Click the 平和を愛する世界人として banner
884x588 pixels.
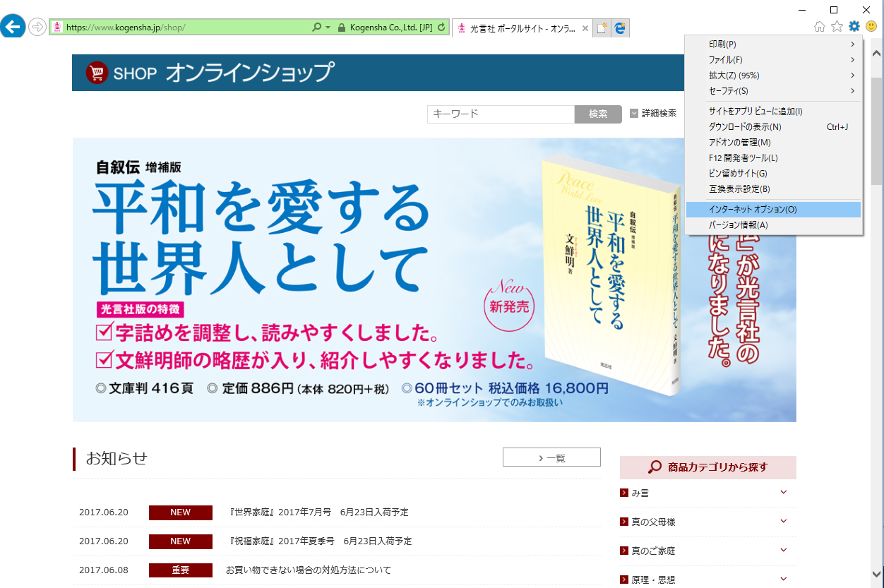pos(434,280)
